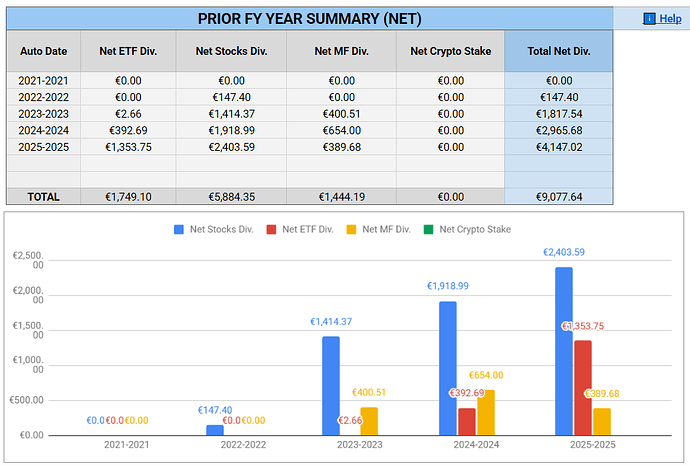Click the red 2025-2025 ETF bar in chart
The height and width of the screenshot is (467, 690).
582,387
